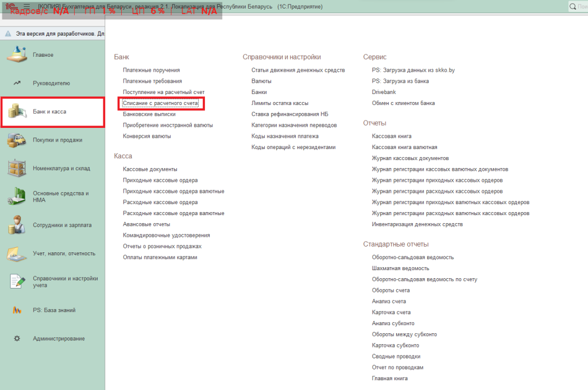Open Основные средства и НМА section
Screen dimensions: 588x390
click(60, 197)
